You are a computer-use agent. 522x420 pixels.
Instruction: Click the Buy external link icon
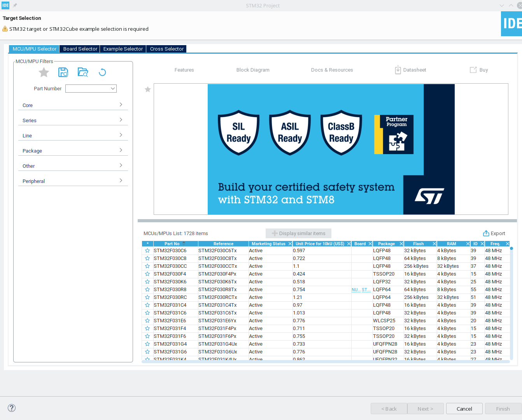point(473,70)
